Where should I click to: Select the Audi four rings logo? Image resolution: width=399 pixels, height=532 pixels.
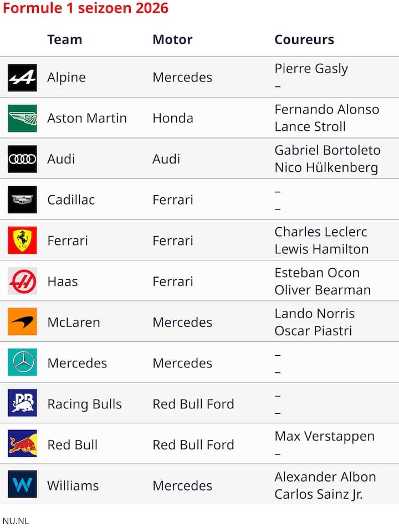[x=22, y=159]
